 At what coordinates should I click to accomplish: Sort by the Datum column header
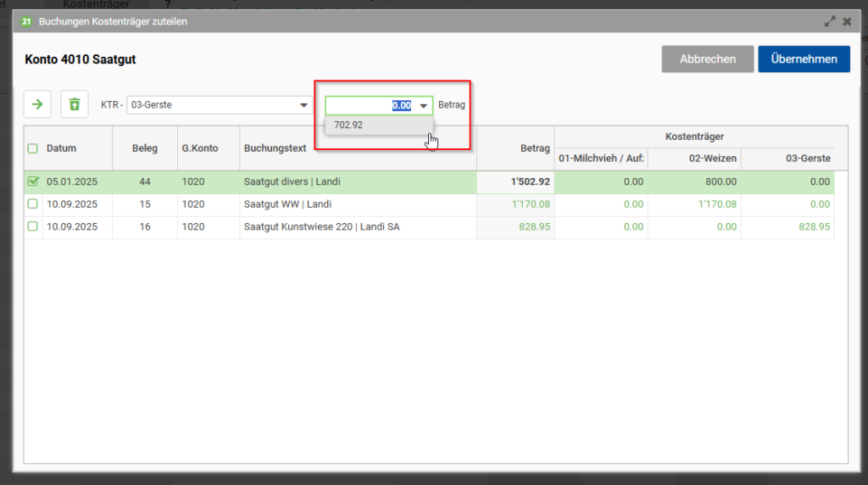61,148
